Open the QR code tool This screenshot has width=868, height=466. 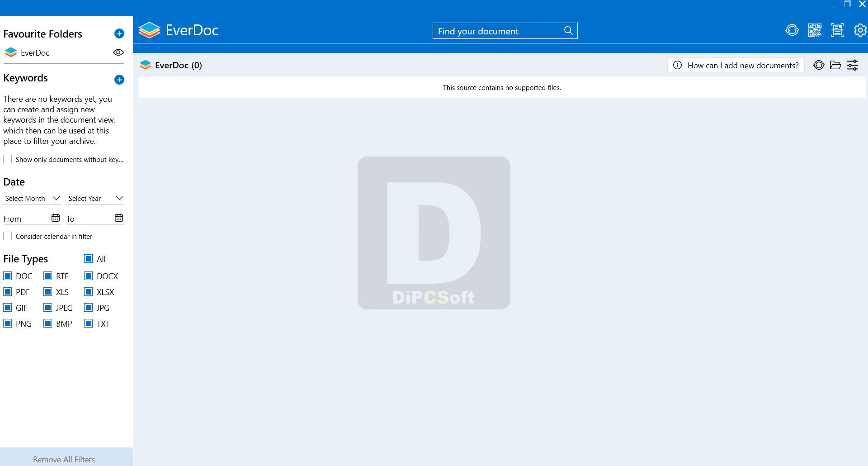click(815, 30)
